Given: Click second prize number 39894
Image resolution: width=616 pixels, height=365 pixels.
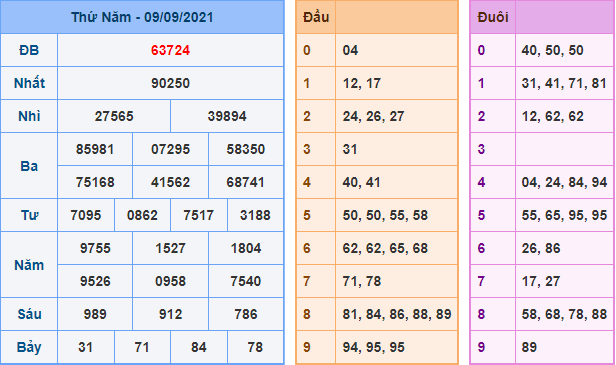Looking at the screenshot, I should point(227,116).
